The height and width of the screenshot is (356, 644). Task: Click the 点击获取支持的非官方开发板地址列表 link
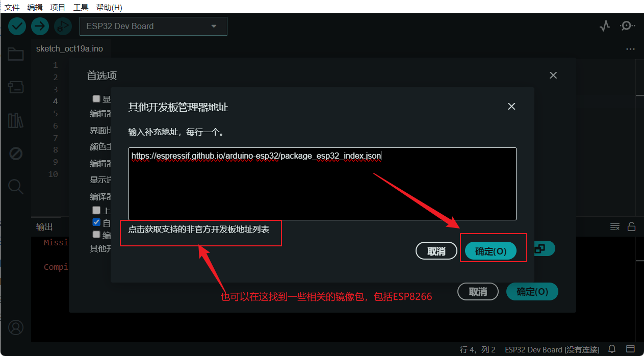pos(198,230)
